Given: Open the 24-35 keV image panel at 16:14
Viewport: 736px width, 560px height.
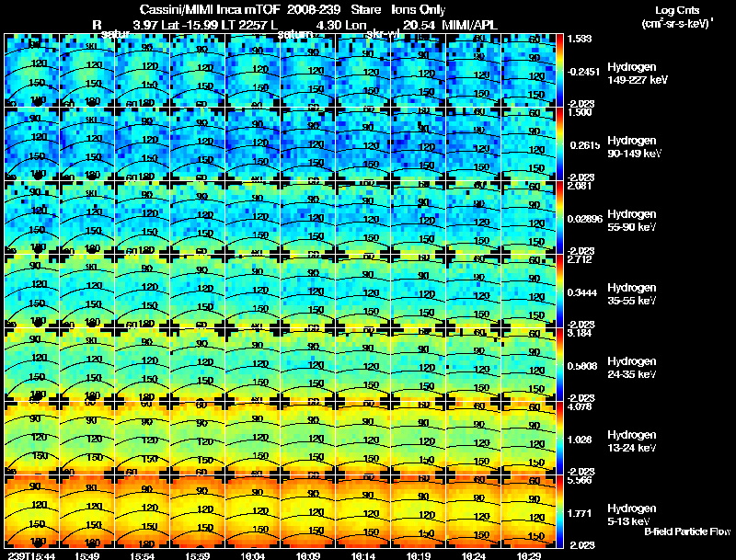Looking at the screenshot, I should tap(362, 365).
